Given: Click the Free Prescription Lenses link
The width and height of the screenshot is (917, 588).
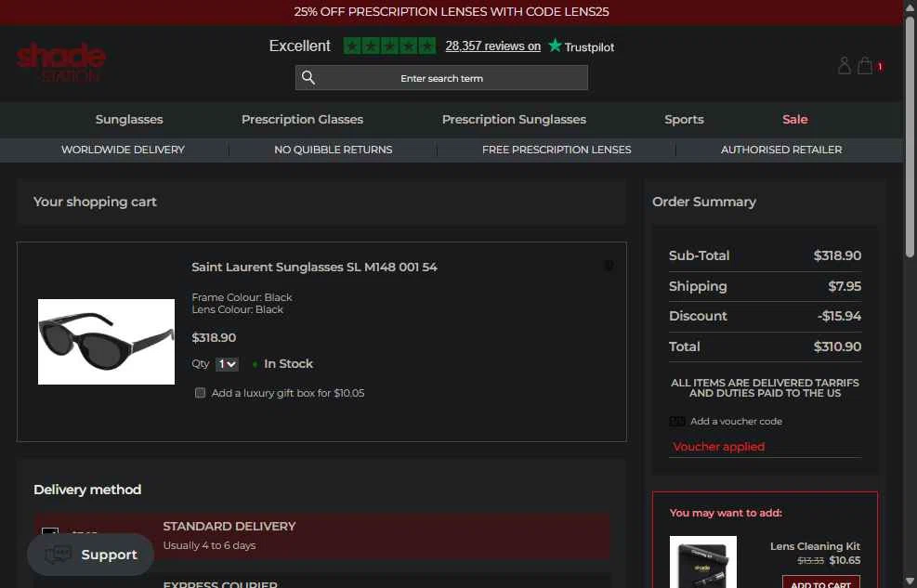Looking at the screenshot, I should pyautogui.click(x=557, y=150).
